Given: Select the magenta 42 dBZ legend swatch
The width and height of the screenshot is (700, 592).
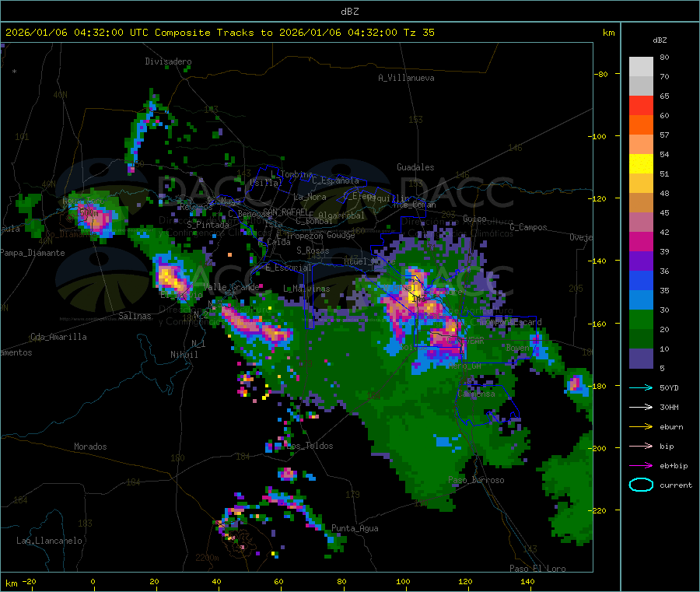Looking at the screenshot, I should (641, 241).
